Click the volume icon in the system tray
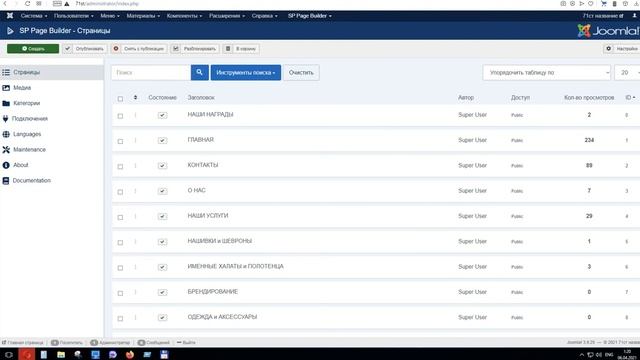Screen dimensions: 640x360 [599, 355]
